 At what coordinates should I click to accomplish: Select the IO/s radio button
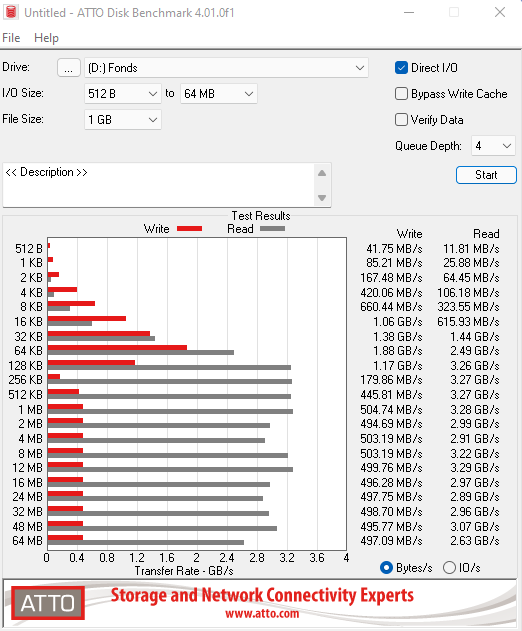click(x=449, y=568)
